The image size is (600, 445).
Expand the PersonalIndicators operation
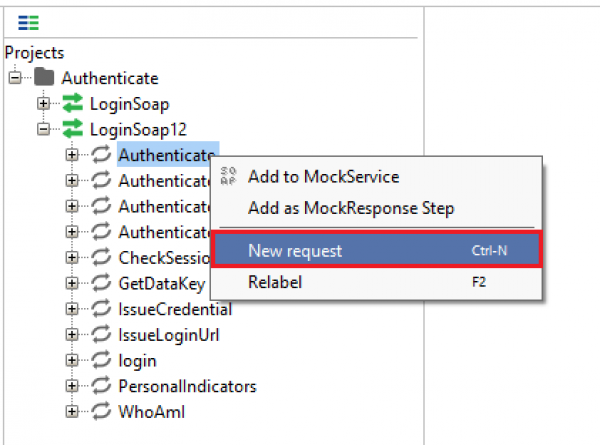(72, 386)
